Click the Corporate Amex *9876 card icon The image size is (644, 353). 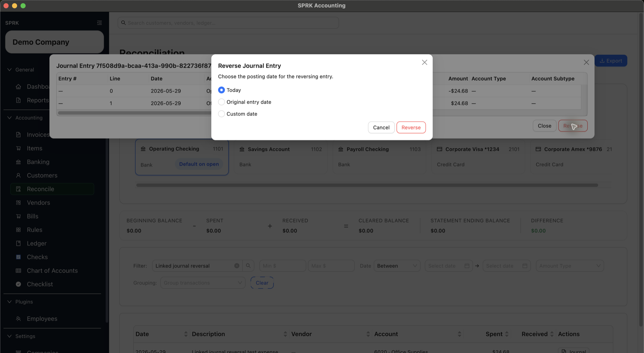tap(538, 149)
